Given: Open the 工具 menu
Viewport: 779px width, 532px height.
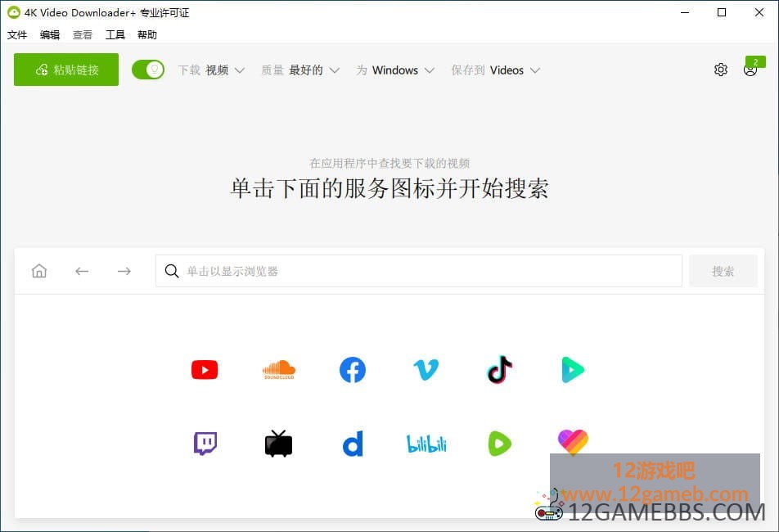Looking at the screenshot, I should pos(115,34).
